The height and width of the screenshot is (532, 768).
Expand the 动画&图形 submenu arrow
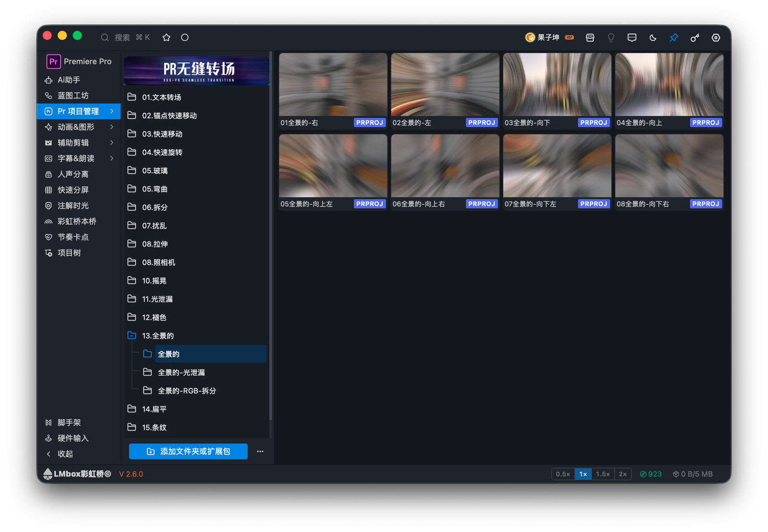(112, 127)
